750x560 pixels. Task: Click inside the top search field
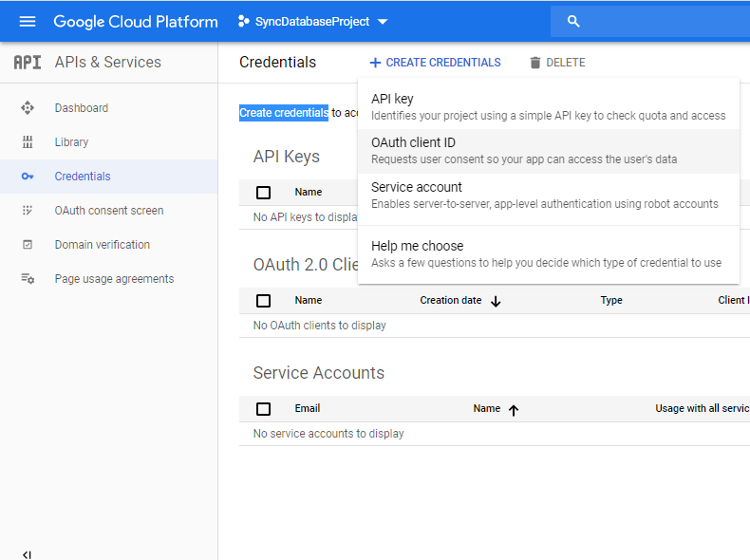pyautogui.click(x=665, y=21)
